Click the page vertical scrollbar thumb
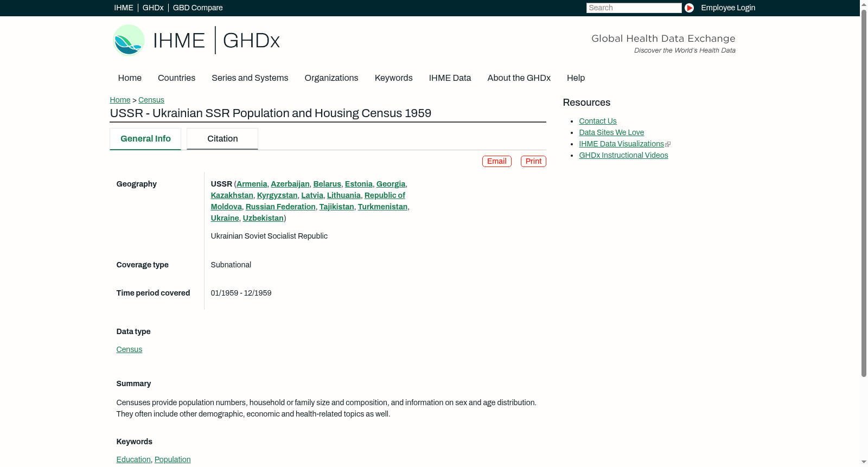 point(864,193)
